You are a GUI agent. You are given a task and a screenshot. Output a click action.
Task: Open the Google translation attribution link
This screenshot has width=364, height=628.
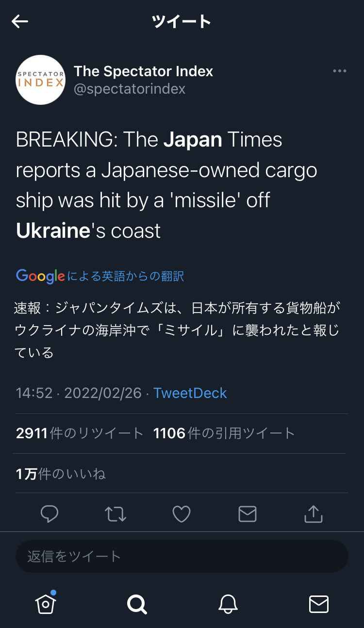(100, 276)
